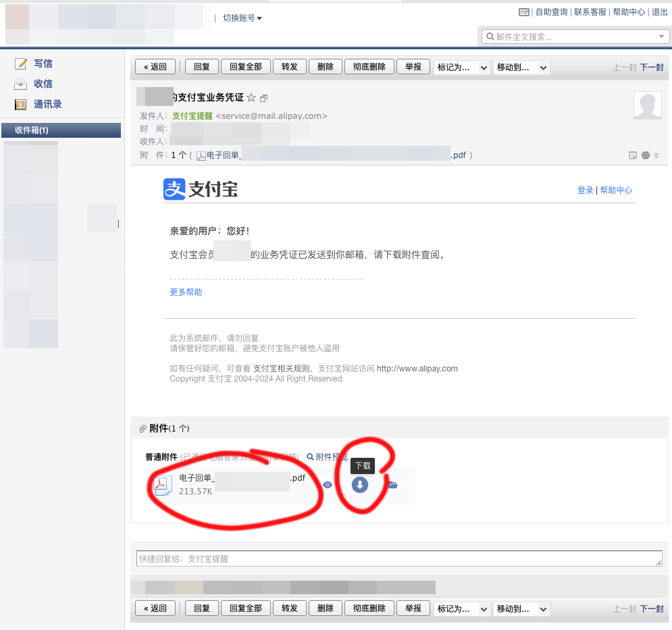Click the top 删除 button
This screenshot has width=672, height=630.
point(326,67)
